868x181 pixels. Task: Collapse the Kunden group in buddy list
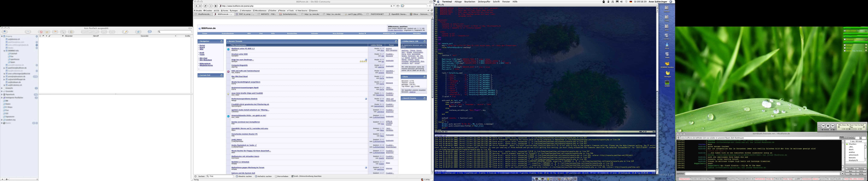(x=844, y=28)
